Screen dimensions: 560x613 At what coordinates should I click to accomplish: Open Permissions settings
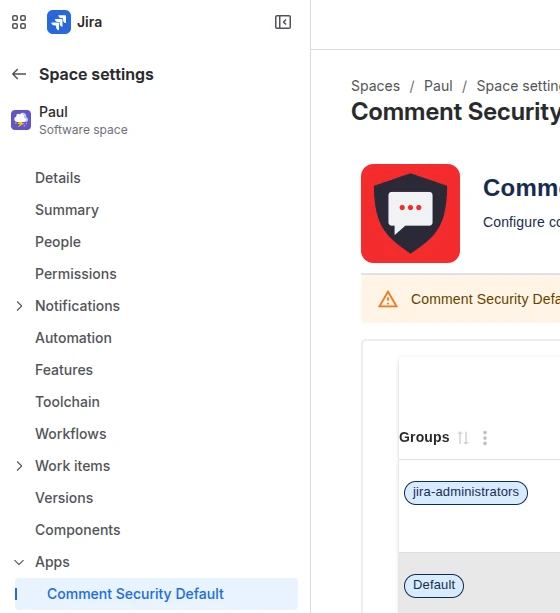76,274
